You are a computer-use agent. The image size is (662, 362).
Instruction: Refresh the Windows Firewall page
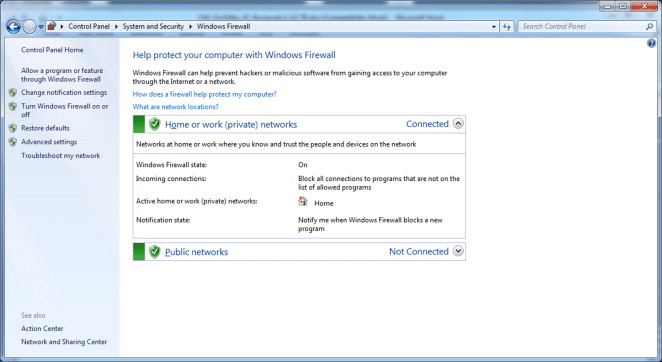tap(506, 27)
